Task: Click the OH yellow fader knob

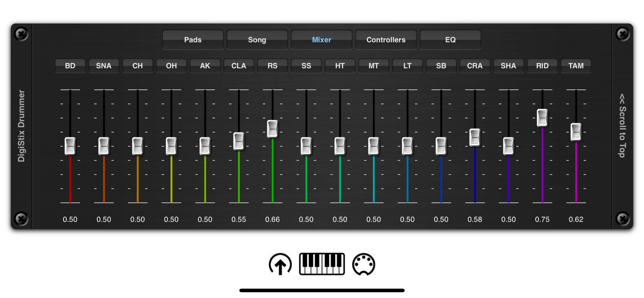Action: tap(171, 146)
